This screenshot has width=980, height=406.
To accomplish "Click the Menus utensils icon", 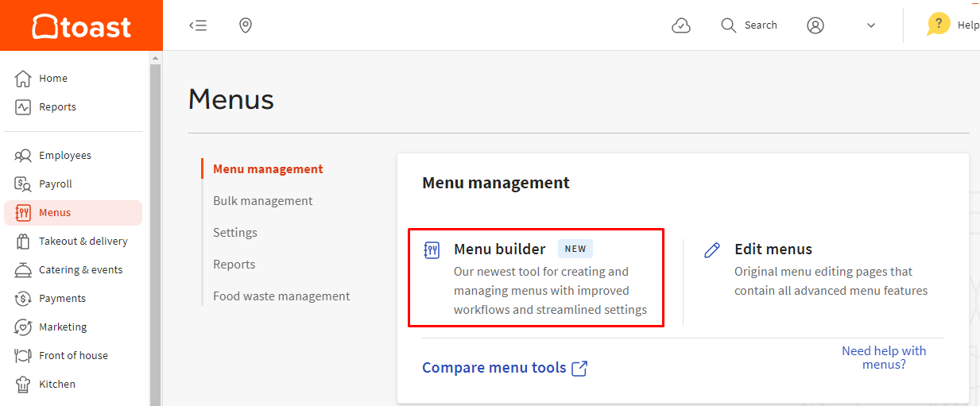I will pyautogui.click(x=23, y=212).
